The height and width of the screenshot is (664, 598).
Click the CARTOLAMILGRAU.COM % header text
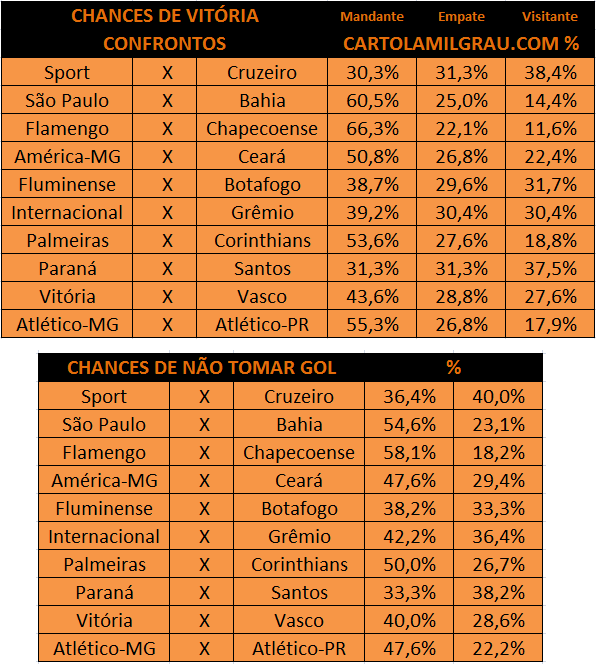click(x=461, y=44)
